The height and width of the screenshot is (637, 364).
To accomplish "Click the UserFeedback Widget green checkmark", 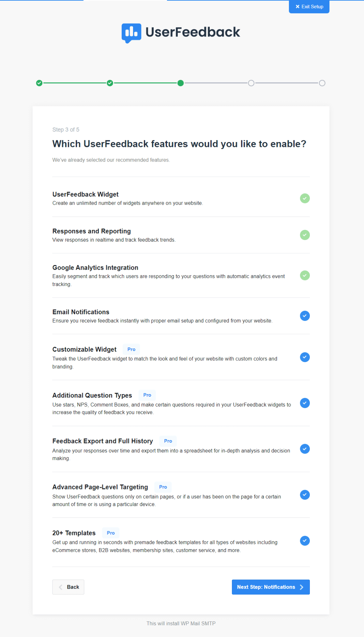I will [x=305, y=198].
